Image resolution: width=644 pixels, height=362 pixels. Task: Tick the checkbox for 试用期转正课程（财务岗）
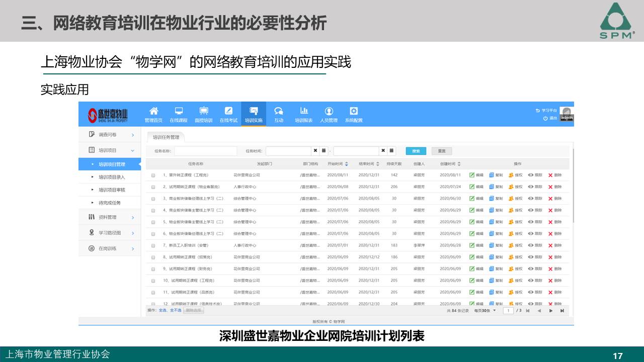153,269
